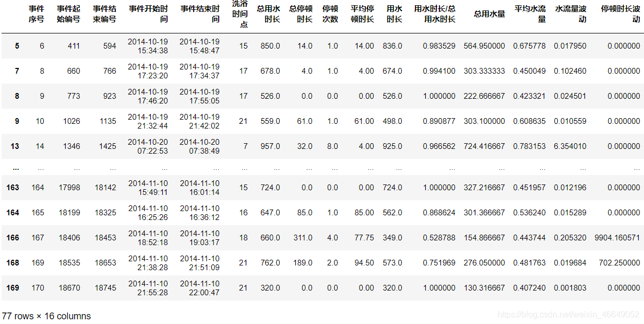The width and height of the screenshot is (644, 324).
Task: Click start number cell 660
Action: [74, 71]
